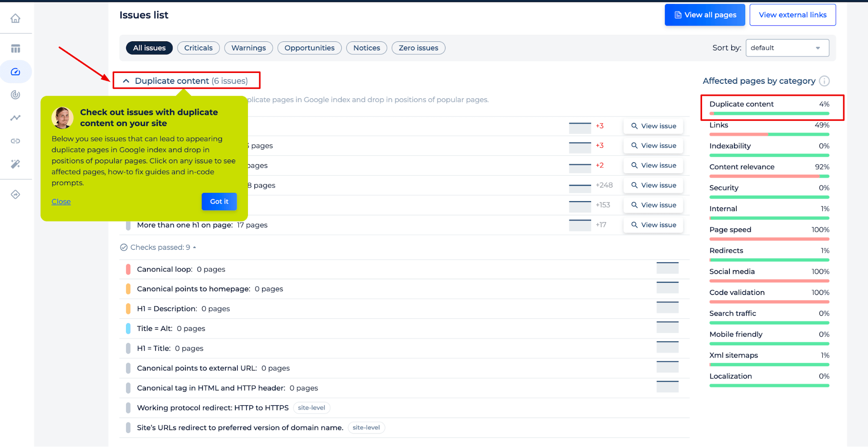Click View issue in the first +3 row
The width and height of the screenshot is (868, 447).
[x=653, y=126]
